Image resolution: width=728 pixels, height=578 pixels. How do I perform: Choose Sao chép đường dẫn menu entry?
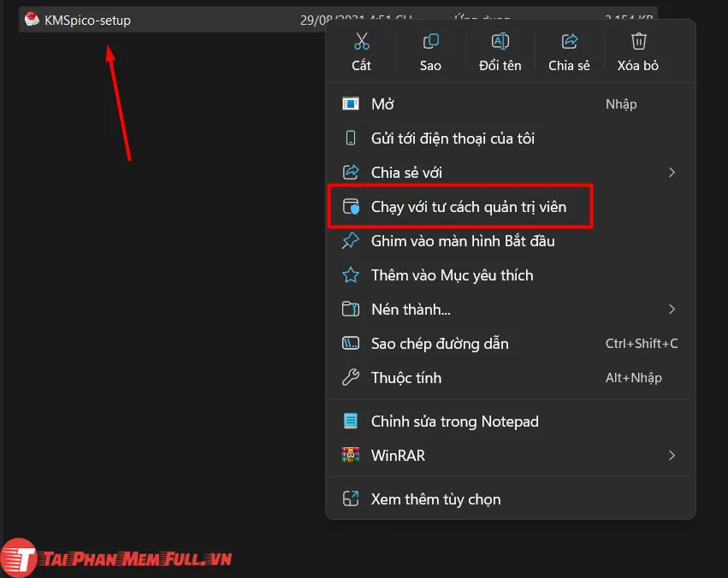(x=440, y=344)
